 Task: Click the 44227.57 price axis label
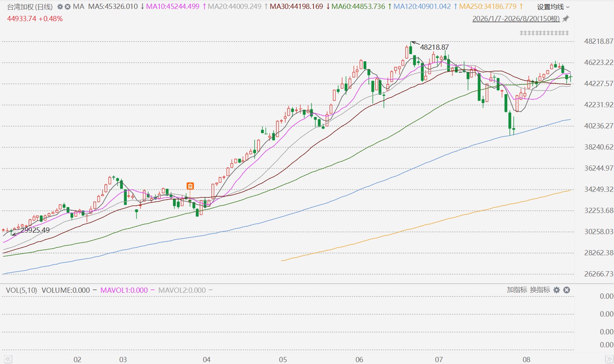pos(599,83)
